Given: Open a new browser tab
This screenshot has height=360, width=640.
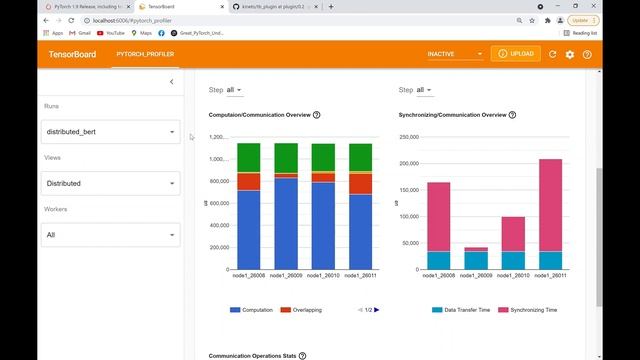Looking at the screenshot, I should pyautogui.click(x=331, y=7).
